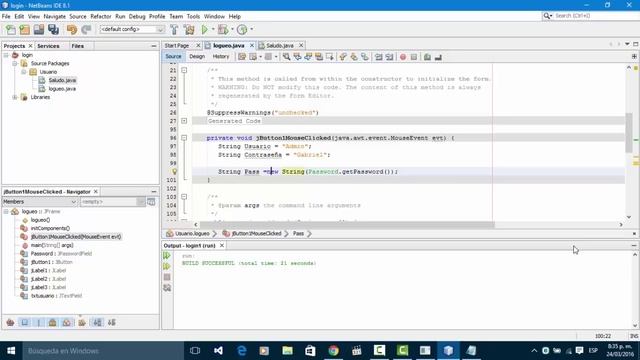The image size is (640, 360).
Task: Select logueo.java in the Projects tree
Action: click(62, 89)
